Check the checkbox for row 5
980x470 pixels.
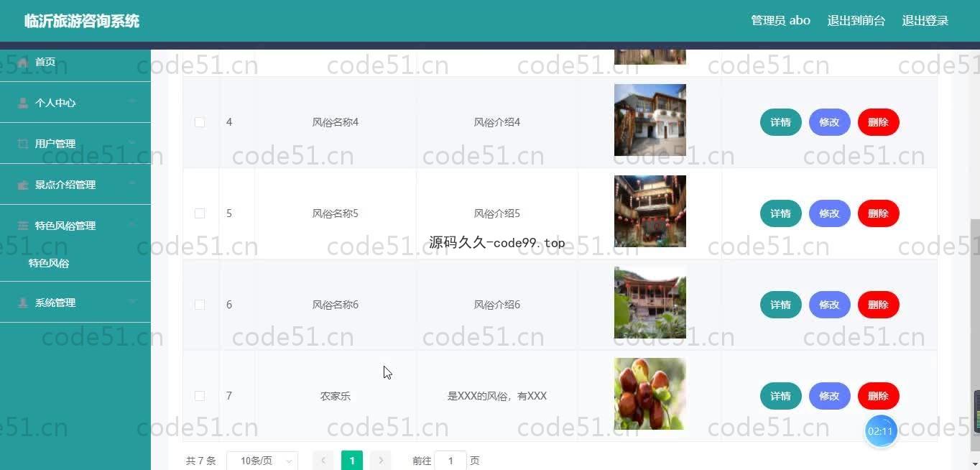coord(200,213)
